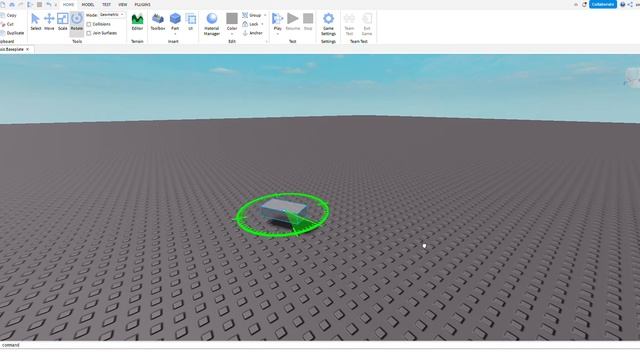Open the Toolbox panel
Viewport: 640px width, 360px height.
pyautogui.click(x=158, y=22)
